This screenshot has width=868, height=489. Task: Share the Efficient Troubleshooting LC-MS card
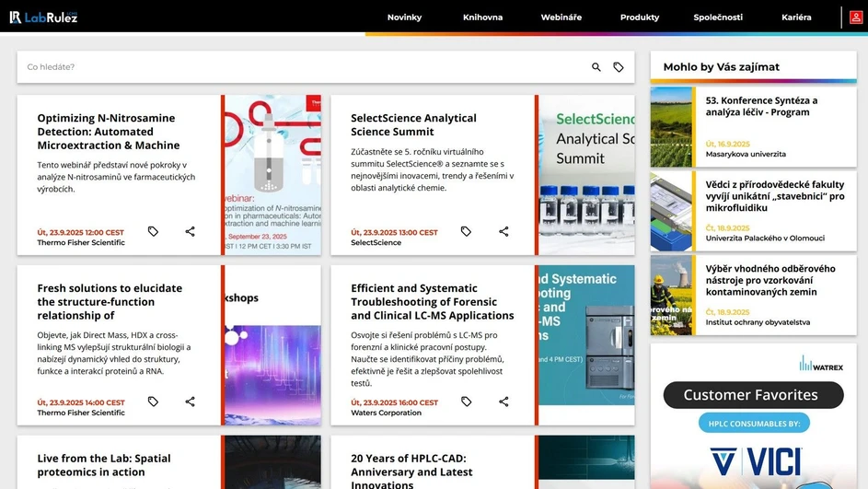[503, 402]
